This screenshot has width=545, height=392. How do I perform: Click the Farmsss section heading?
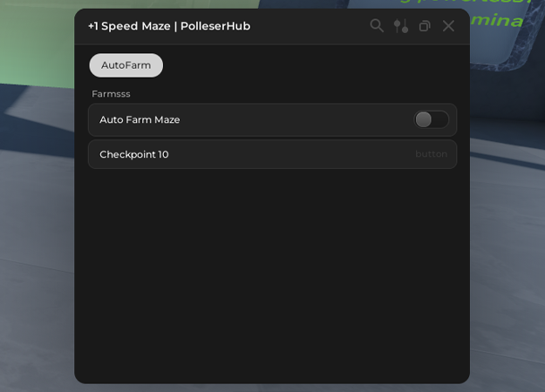111,93
